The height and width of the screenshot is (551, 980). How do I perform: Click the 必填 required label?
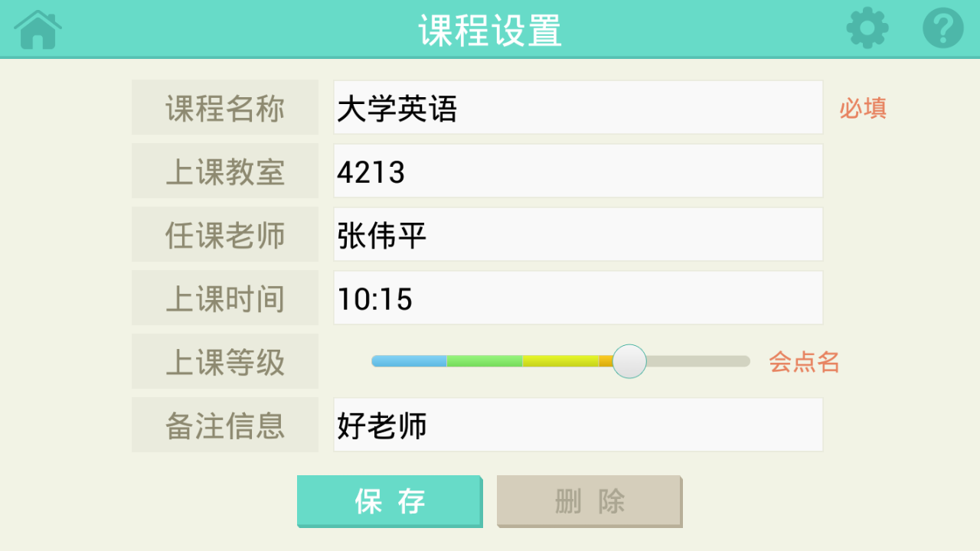pos(862,109)
